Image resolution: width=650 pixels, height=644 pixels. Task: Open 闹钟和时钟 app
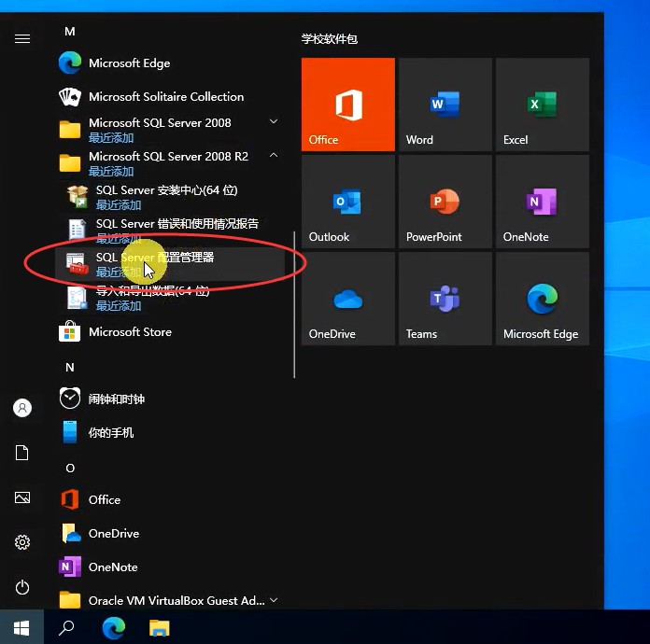(x=170, y=399)
